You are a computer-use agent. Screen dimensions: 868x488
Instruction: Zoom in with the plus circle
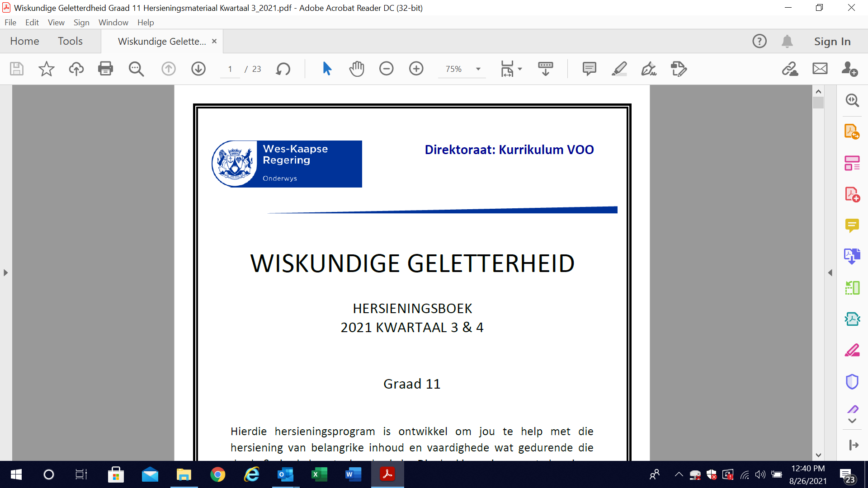[x=416, y=69]
